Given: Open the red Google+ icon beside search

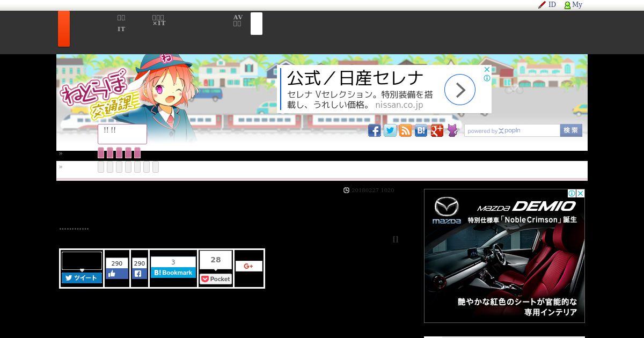Looking at the screenshot, I should click(437, 130).
